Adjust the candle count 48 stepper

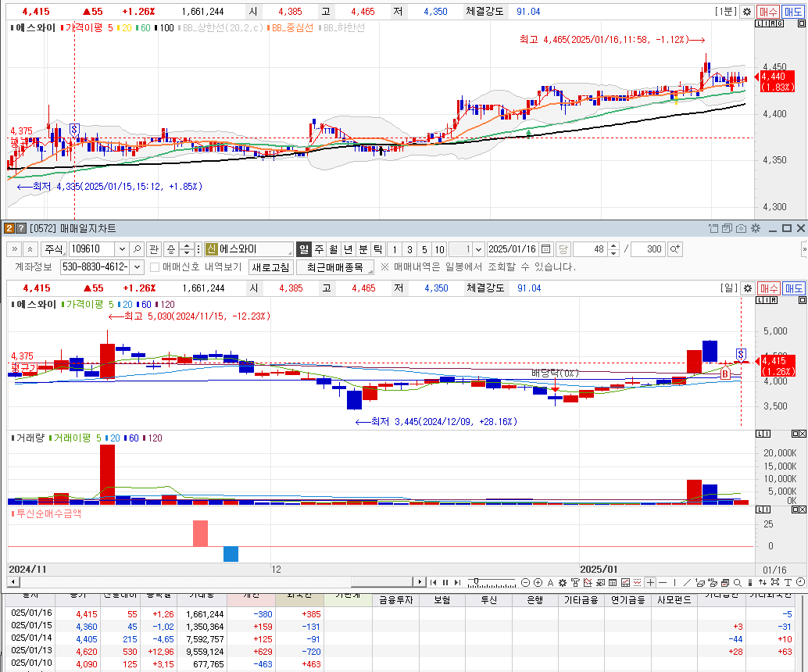pos(613,249)
